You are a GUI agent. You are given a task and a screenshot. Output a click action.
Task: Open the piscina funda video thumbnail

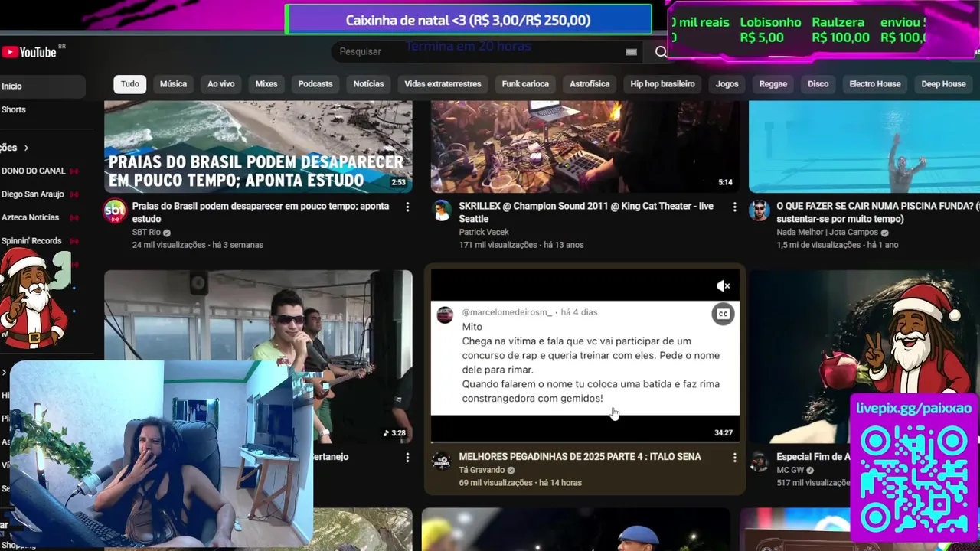coord(864,147)
